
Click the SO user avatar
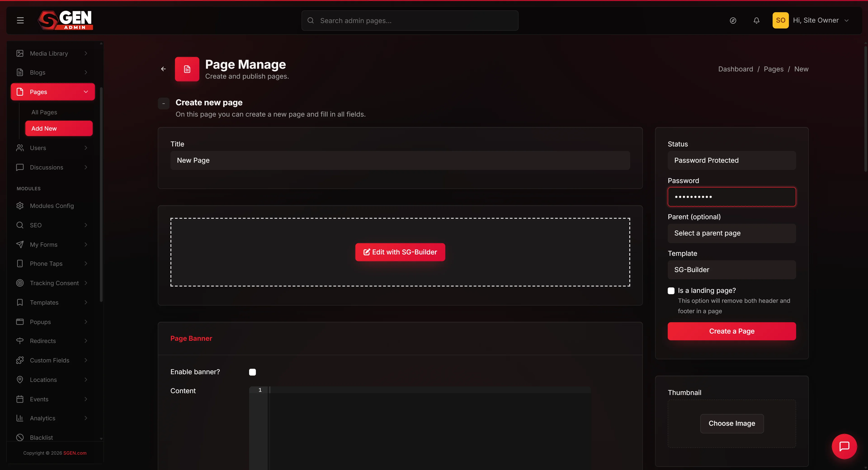click(780, 21)
